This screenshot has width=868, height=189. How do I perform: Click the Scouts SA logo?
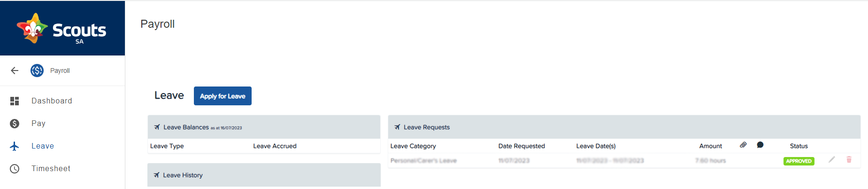pyautogui.click(x=62, y=29)
